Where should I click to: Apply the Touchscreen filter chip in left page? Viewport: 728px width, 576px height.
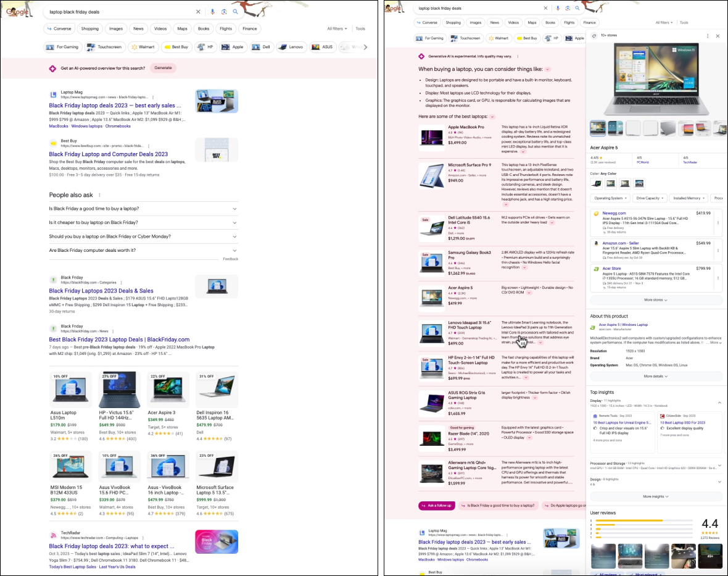[x=104, y=47]
